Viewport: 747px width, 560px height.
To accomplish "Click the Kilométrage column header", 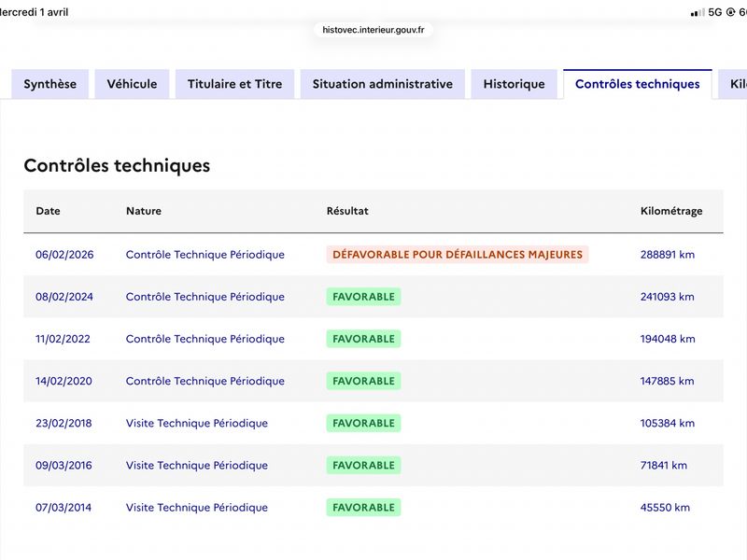I will pyautogui.click(x=671, y=211).
